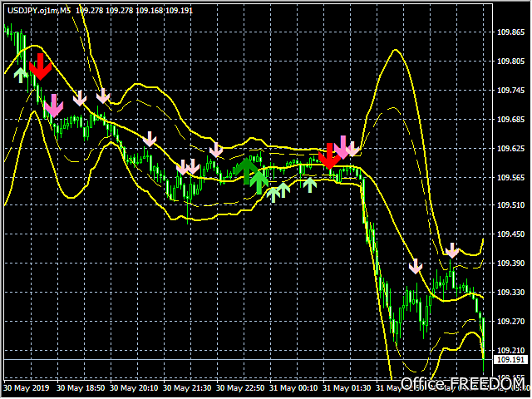Click the 30 May 2019 date label
The width and height of the screenshot is (532, 399).
coord(27,388)
